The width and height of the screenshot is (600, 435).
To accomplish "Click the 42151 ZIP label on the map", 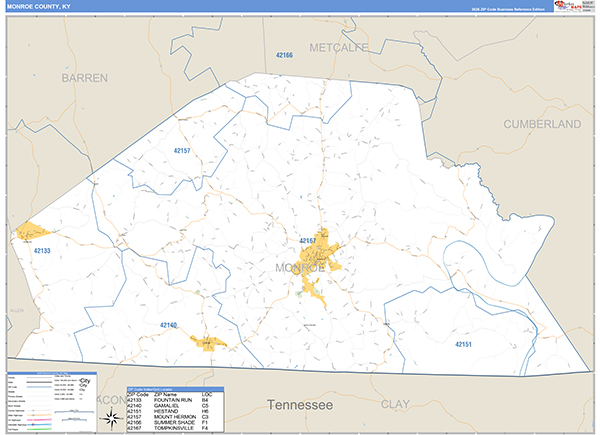I will point(463,344).
